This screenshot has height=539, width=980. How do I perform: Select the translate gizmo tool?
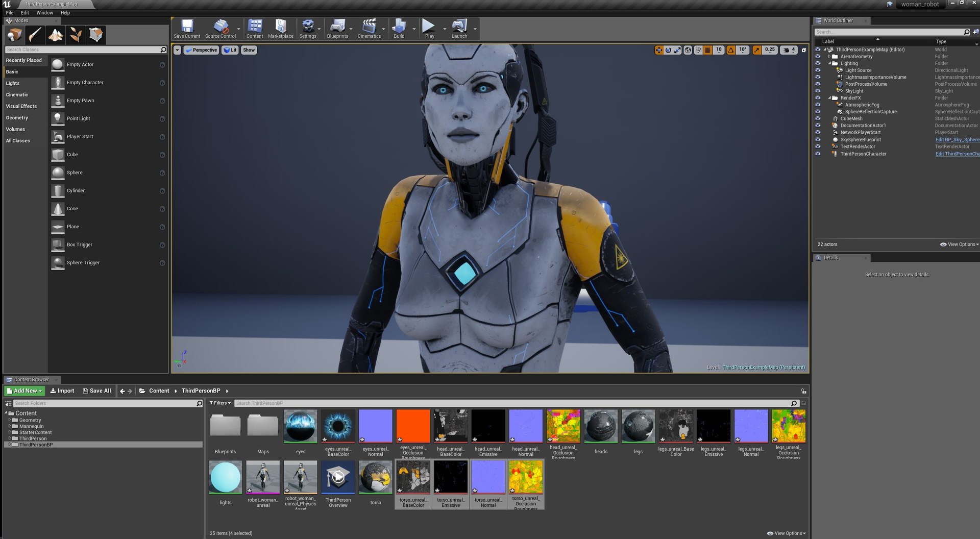659,50
